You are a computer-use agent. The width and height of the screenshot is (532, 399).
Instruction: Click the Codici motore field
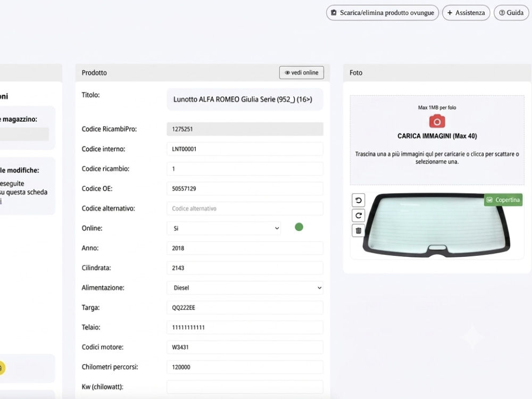tap(245, 347)
